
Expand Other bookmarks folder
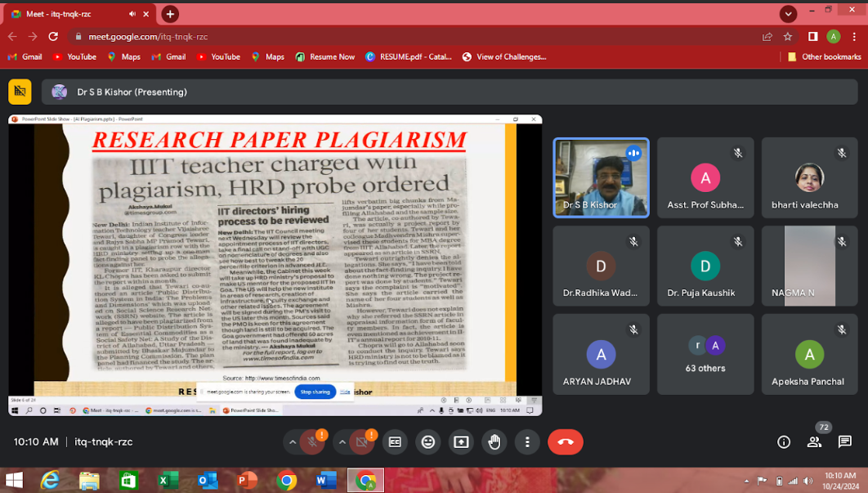pos(824,56)
